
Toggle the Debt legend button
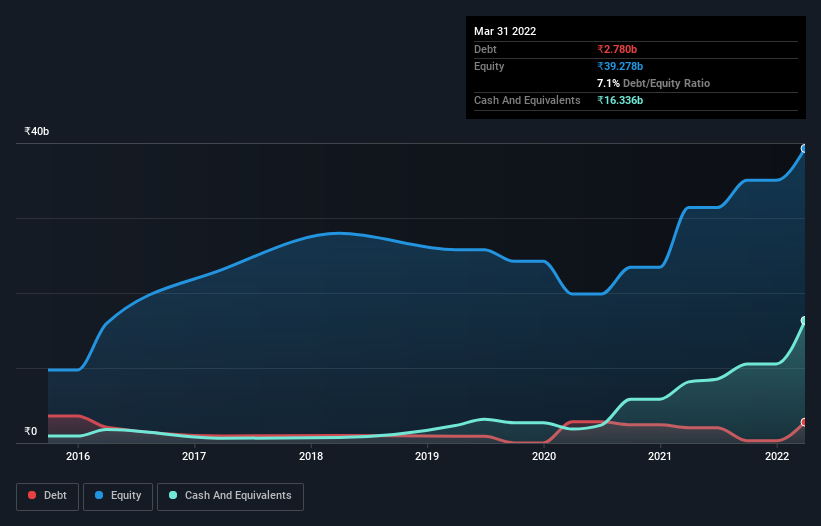(47, 496)
